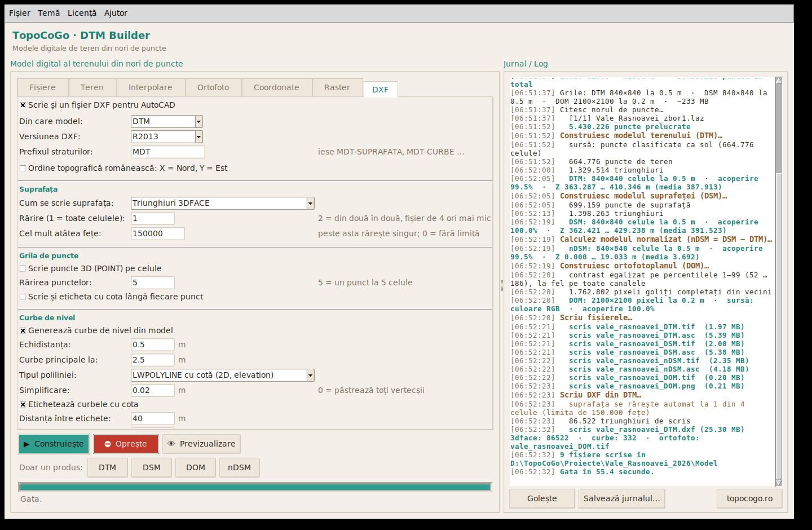Click log line 'Scriu DXF din DTM…'

[x=601, y=395]
